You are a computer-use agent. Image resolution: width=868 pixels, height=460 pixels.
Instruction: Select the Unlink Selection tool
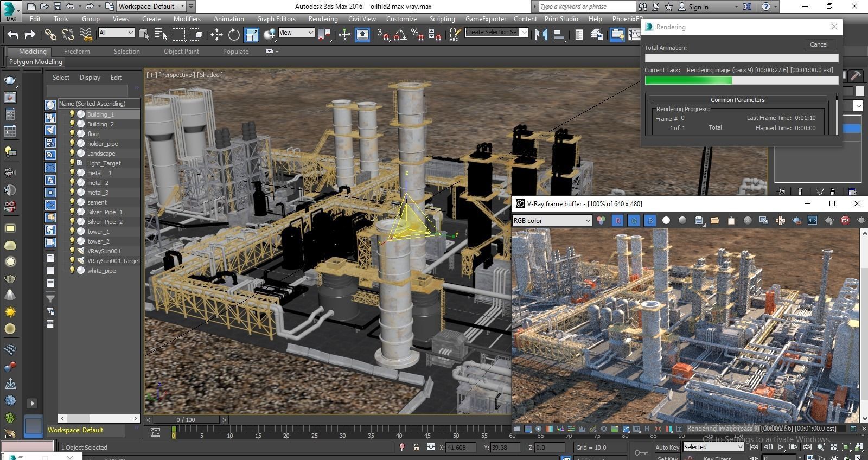68,35
